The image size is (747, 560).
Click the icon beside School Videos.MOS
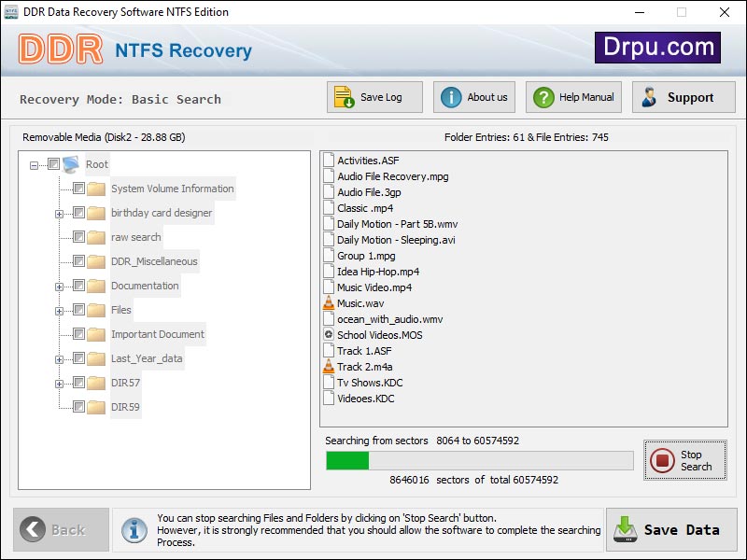tap(330, 334)
